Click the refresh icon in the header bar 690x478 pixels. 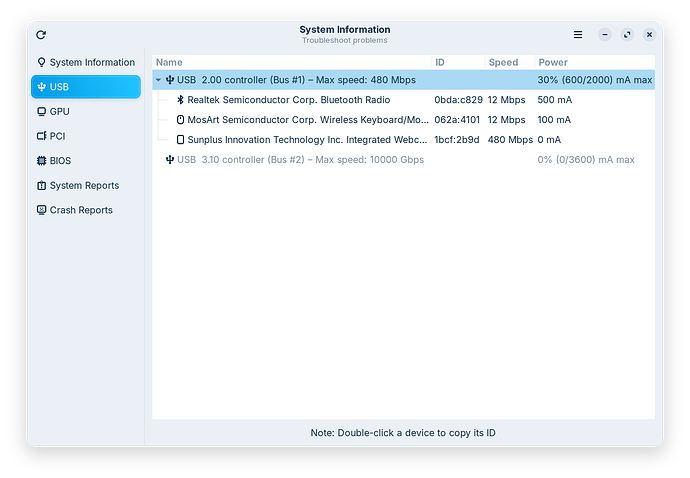point(41,34)
